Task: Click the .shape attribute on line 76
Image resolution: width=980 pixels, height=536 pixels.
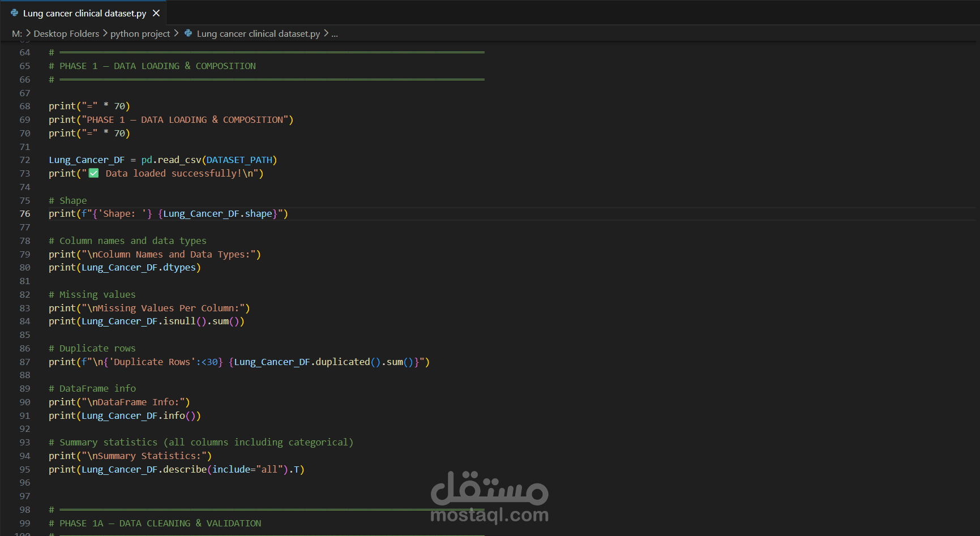Action: 259,214
